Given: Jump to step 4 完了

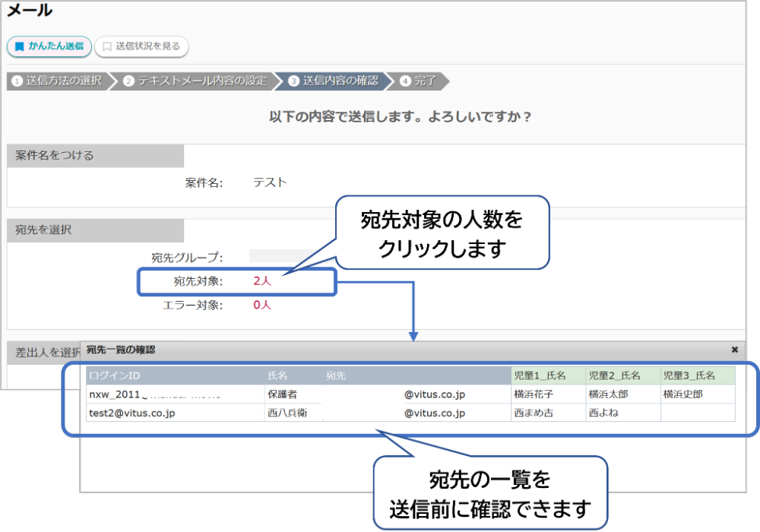Looking at the screenshot, I should (x=420, y=81).
